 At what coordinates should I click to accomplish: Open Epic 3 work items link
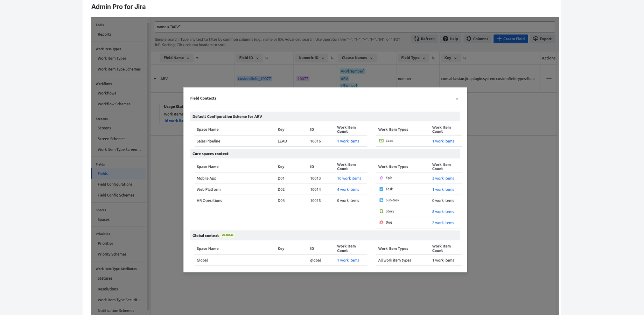tap(443, 178)
